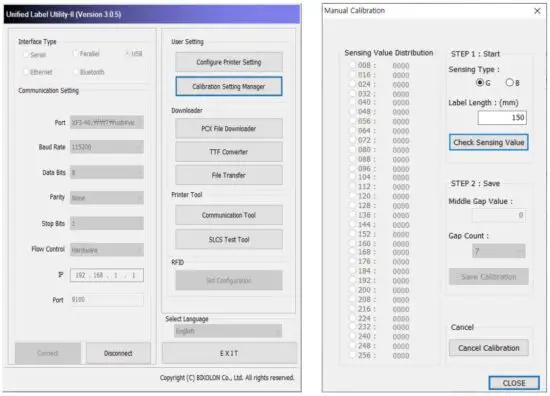Viewport: 550px width, 396px height.
Task: Open the Parity dropdown
Action: [x=107, y=198]
